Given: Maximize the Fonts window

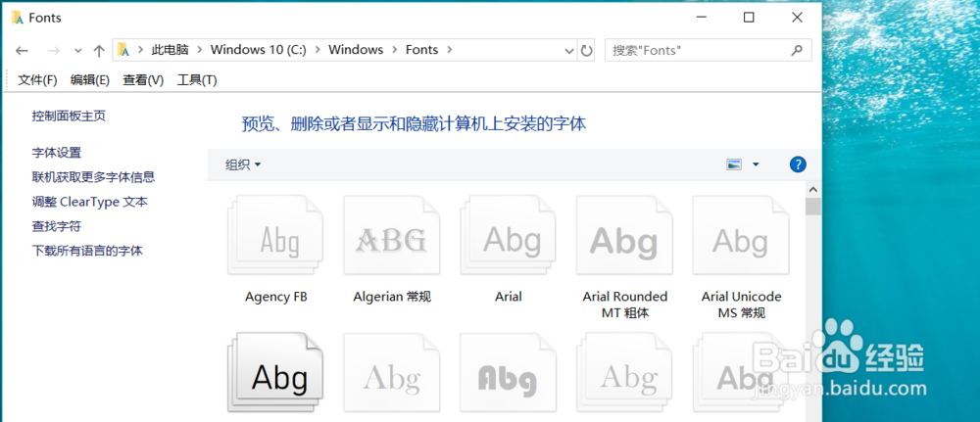Looking at the screenshot, I should click(x=749, y=18).
